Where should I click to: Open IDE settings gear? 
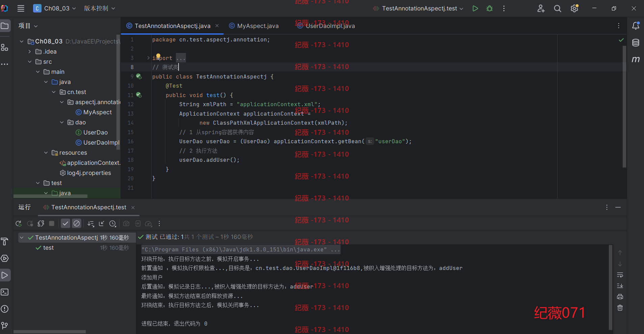pos(574,8)
